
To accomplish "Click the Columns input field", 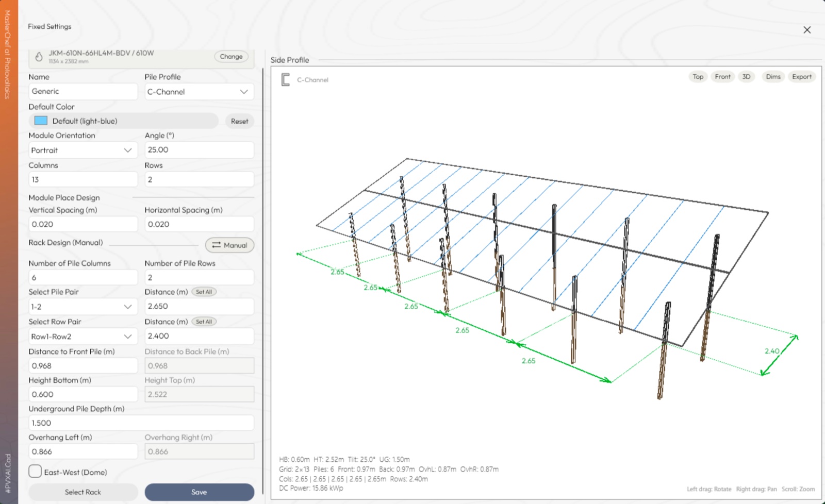I will (x=83, y=180).
